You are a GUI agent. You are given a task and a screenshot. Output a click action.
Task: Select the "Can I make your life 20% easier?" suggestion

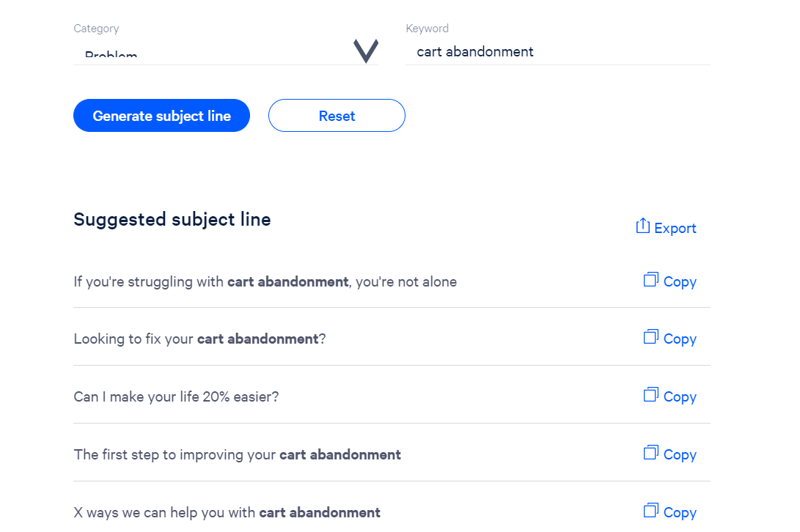click(176, 397)
